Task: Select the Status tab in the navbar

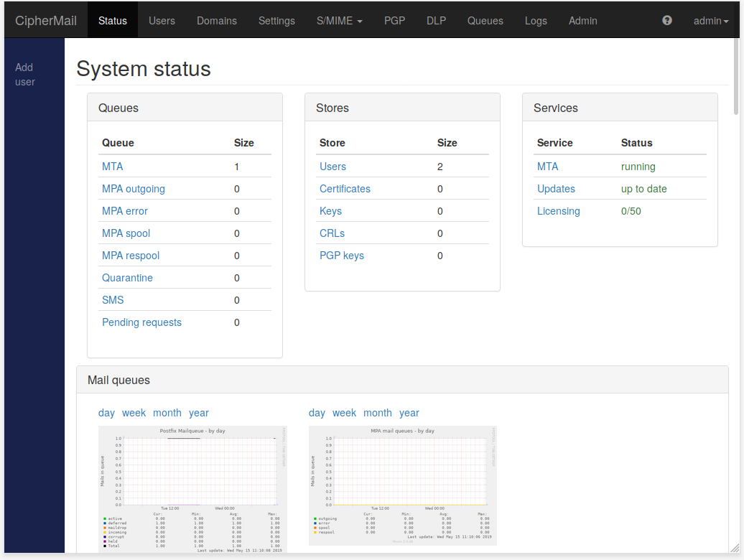Action: [113, 21]
